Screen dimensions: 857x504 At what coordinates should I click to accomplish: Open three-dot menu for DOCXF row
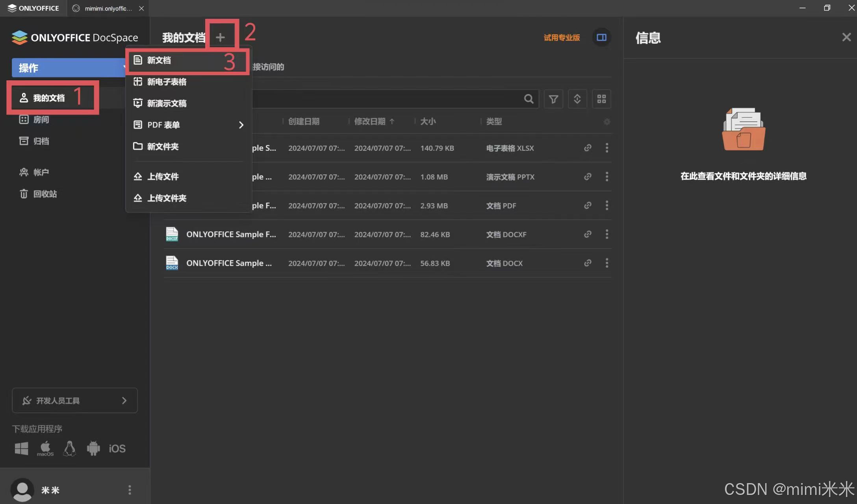click(x=607, y=234)
